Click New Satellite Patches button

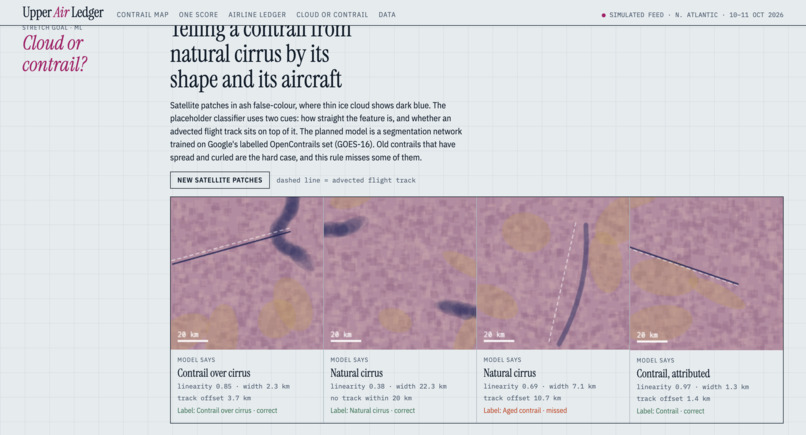(220, 180)
